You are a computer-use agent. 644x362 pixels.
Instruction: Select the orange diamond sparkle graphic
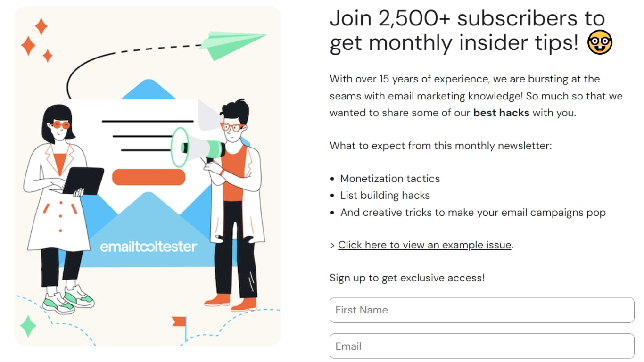(x=41, y=26)
